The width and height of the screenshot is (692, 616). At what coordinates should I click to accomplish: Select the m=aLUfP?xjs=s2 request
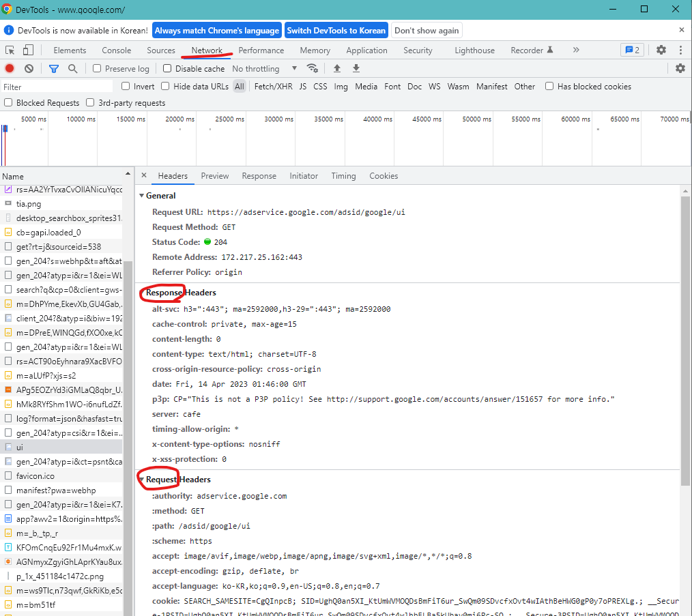click(61, 375)
